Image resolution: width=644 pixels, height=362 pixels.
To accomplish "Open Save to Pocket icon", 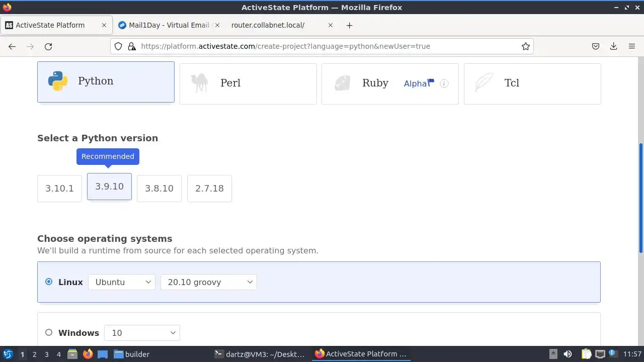I will pyautogui.click(x=596, y=46).
